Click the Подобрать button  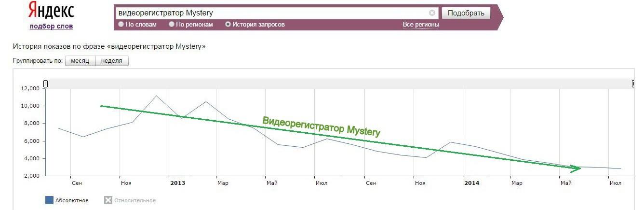pos(466,13)
